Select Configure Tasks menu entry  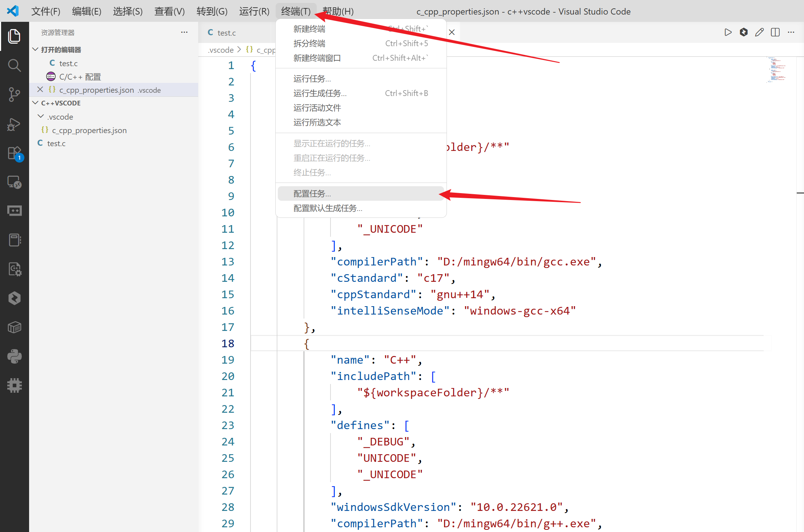point(361,193)
